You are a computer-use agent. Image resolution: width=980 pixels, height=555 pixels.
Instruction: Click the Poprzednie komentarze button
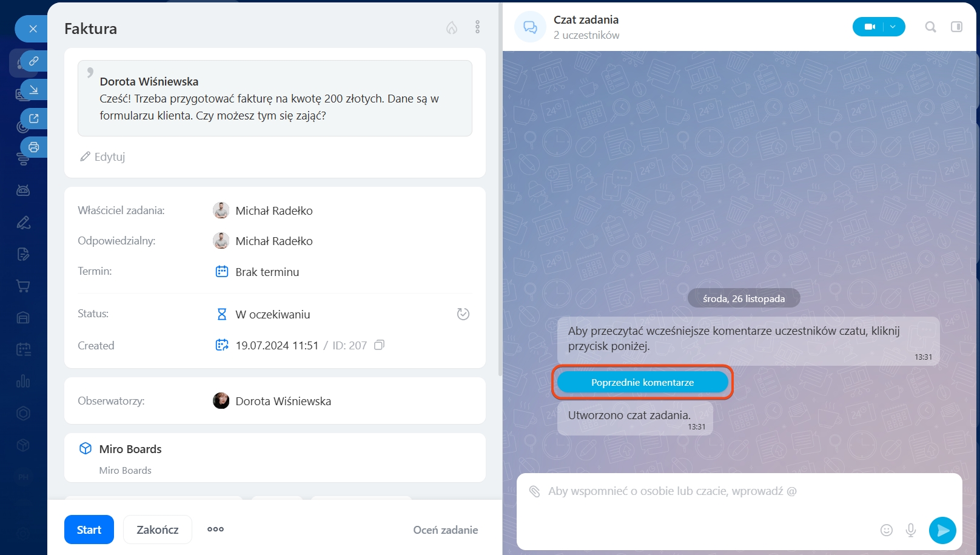(x=642, y=382)
